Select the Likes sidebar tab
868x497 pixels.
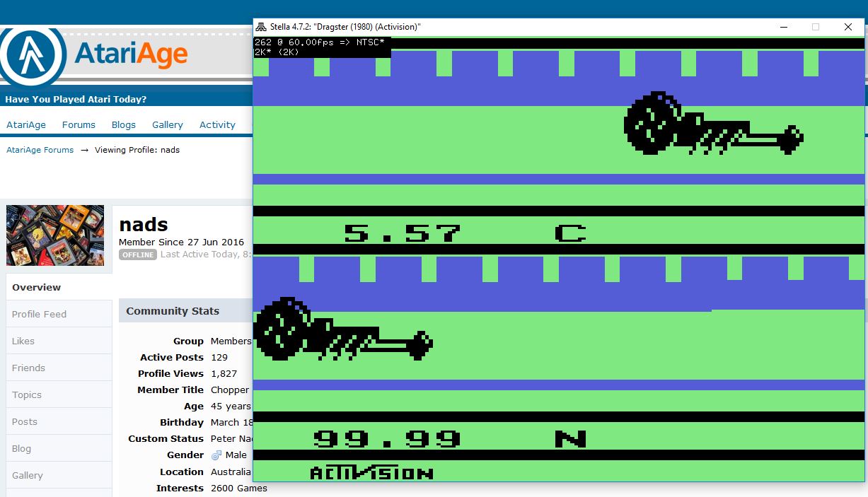[x=59, y=341]
